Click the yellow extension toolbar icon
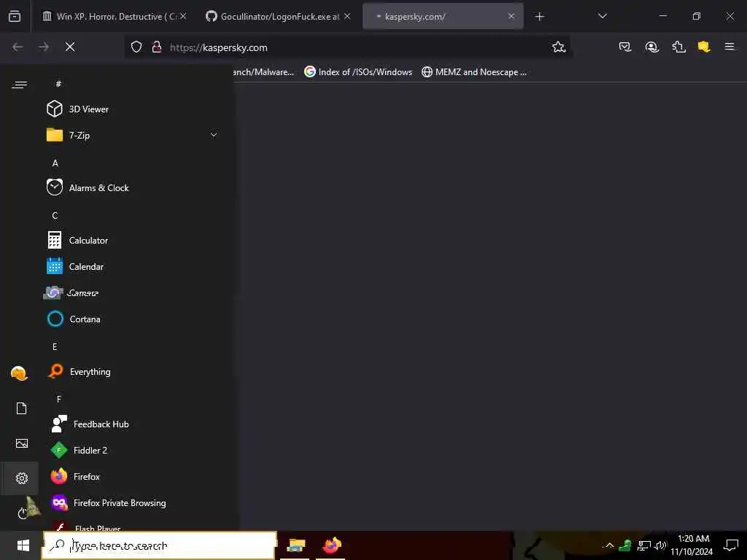Image resolution: width=747 pixels, height=560 pixels. (704, 47)
